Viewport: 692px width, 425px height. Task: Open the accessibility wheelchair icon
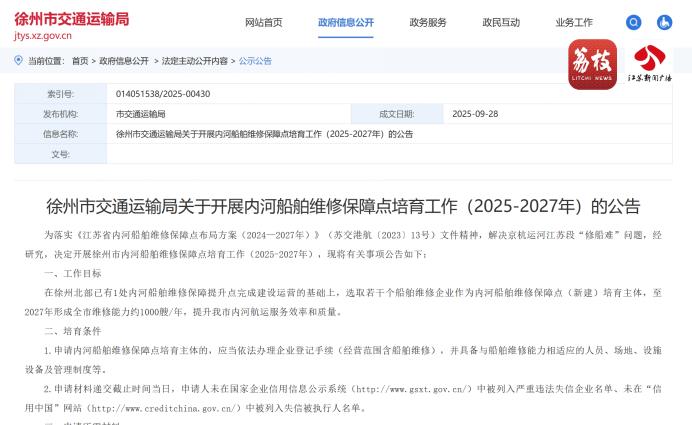click(x=664, y=22)
